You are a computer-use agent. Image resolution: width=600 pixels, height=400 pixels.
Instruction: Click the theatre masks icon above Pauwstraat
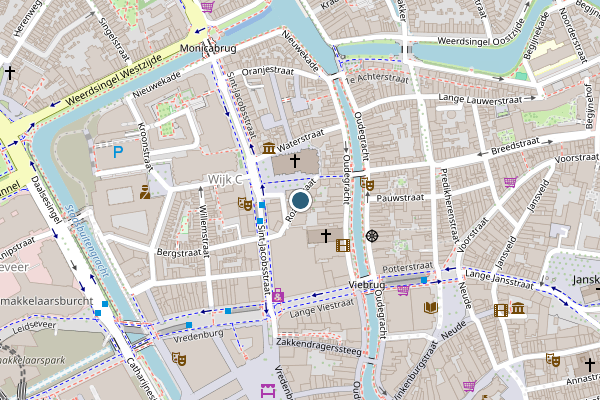367,184
